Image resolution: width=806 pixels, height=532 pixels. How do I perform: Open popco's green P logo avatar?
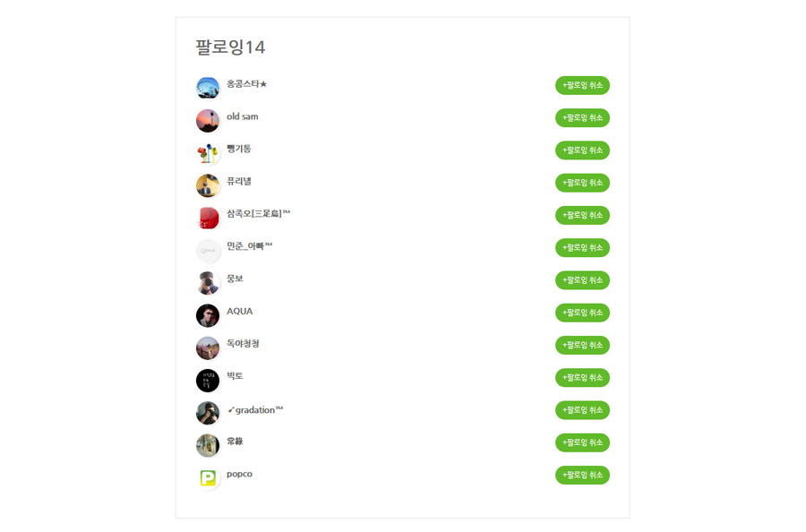pos(208,478)
